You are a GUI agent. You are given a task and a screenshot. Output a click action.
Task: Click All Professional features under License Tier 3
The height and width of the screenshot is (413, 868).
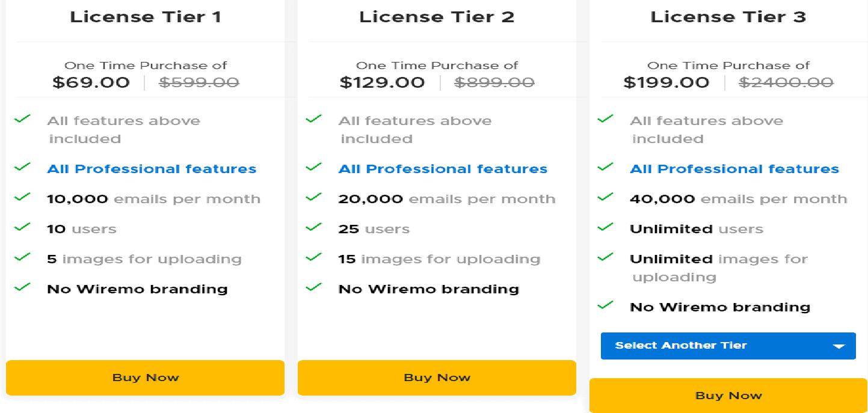pyautogui.click(x=734, y=168)
